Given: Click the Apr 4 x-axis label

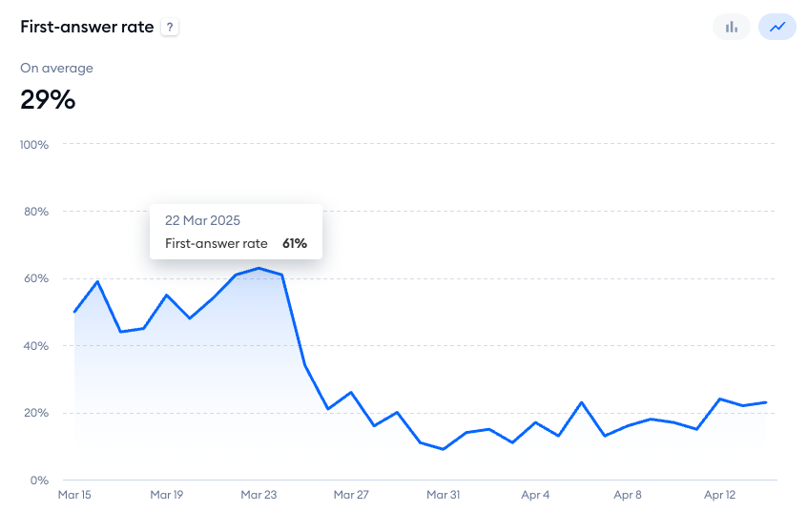Looking at the screenshot, I should coord(535,495).
